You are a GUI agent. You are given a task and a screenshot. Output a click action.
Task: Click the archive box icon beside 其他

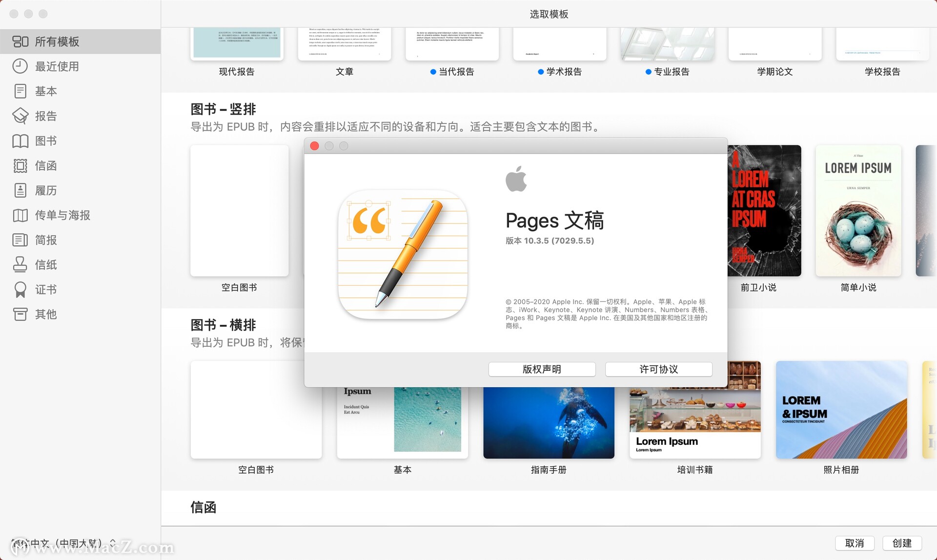(x=20, y=314)
